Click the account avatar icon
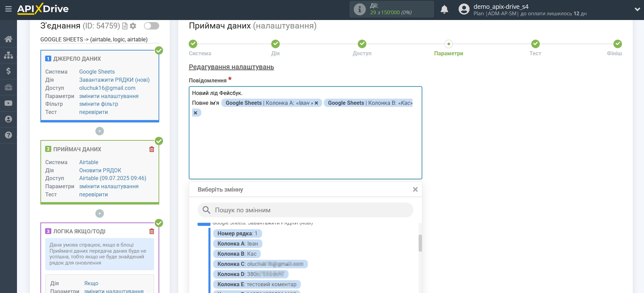The image size is (644, 293). pos(464,9)
